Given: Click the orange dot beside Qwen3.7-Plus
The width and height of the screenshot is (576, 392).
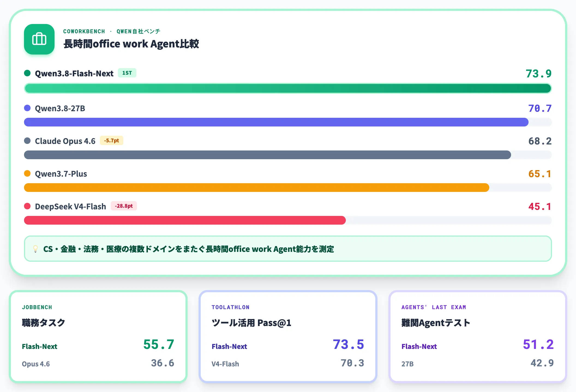Looking at the screenshot, I should (27, 173).
